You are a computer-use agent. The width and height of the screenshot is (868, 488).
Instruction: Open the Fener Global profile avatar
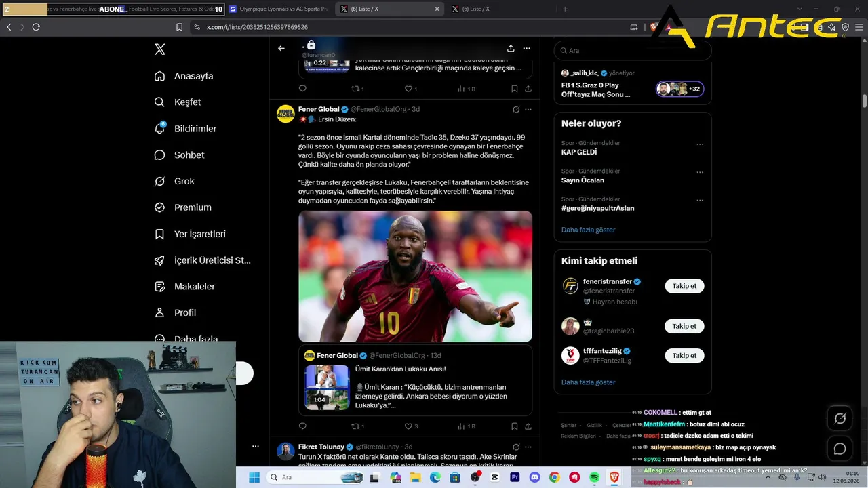285,114
